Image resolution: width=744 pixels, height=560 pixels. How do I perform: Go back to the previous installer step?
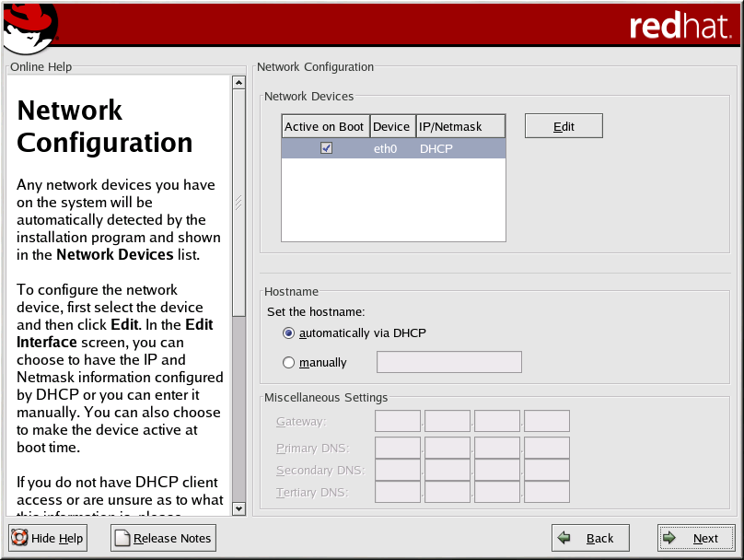[x=589, y=538]
